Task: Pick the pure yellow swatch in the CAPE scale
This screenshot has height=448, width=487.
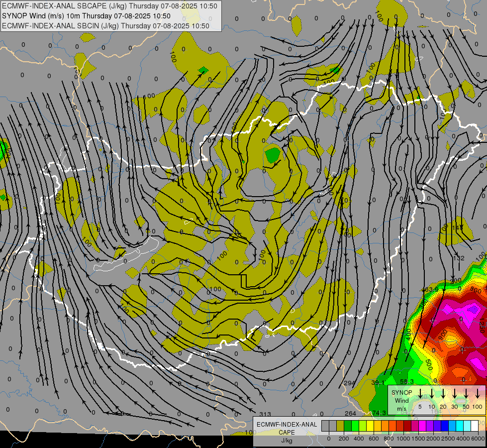Action: 370,426
